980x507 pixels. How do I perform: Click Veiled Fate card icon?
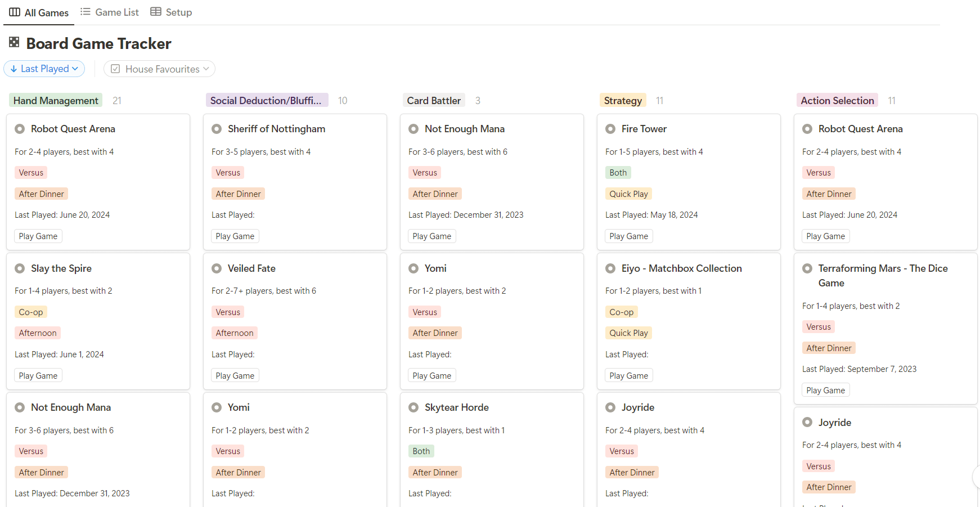coord(217,268)
